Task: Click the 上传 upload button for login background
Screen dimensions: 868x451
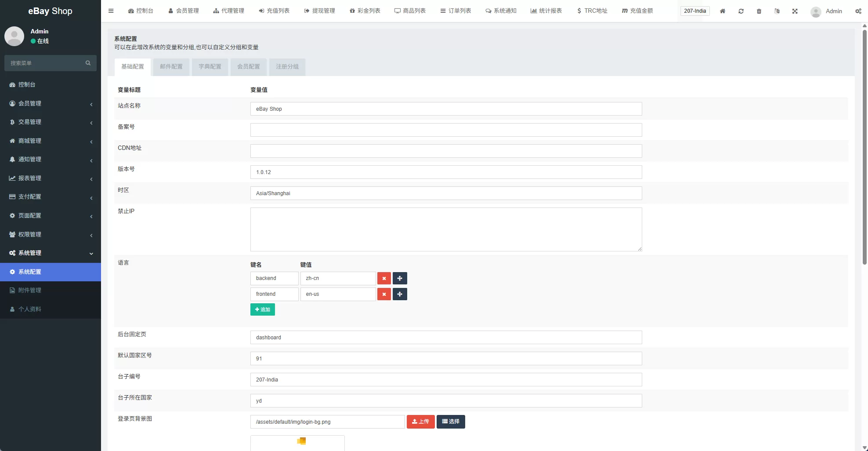Action: pos(420,422)
